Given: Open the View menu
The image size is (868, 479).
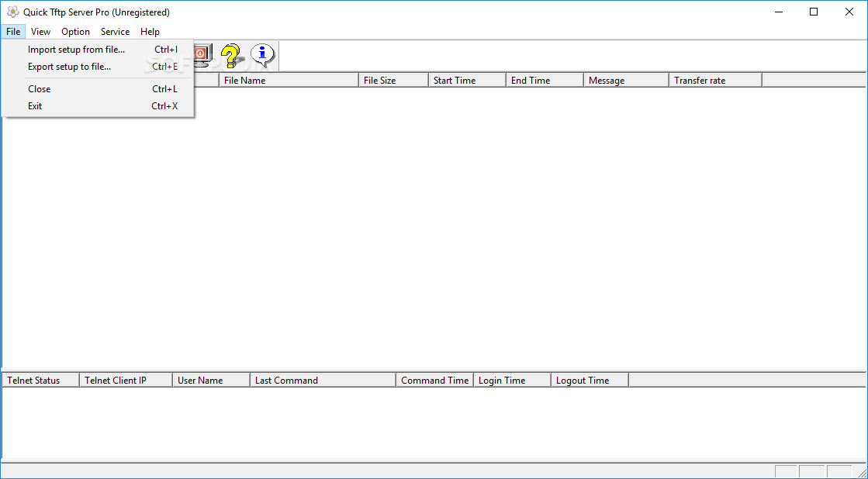Looking at the screenshot, I should click(40, 32).
